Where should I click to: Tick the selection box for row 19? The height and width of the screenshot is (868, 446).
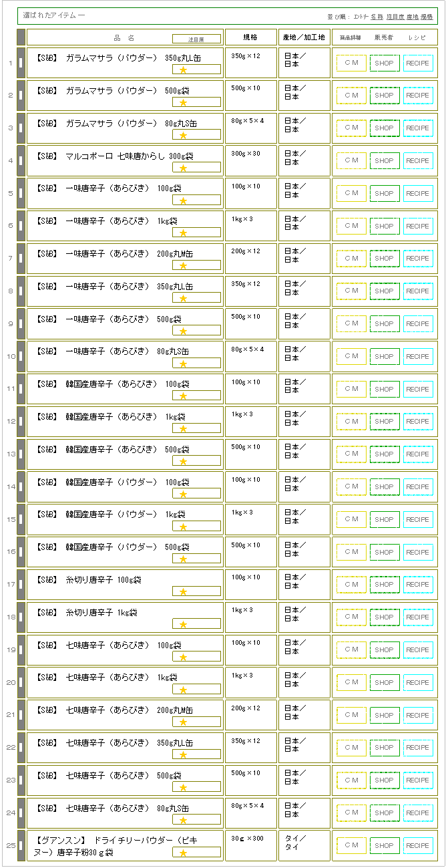pos(21,650)
